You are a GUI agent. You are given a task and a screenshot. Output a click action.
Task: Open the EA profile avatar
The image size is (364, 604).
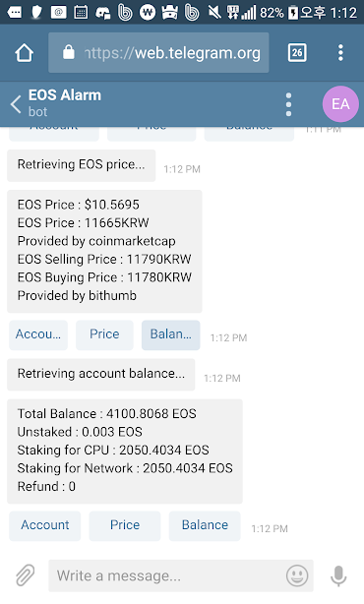click(x=340, y=104)
